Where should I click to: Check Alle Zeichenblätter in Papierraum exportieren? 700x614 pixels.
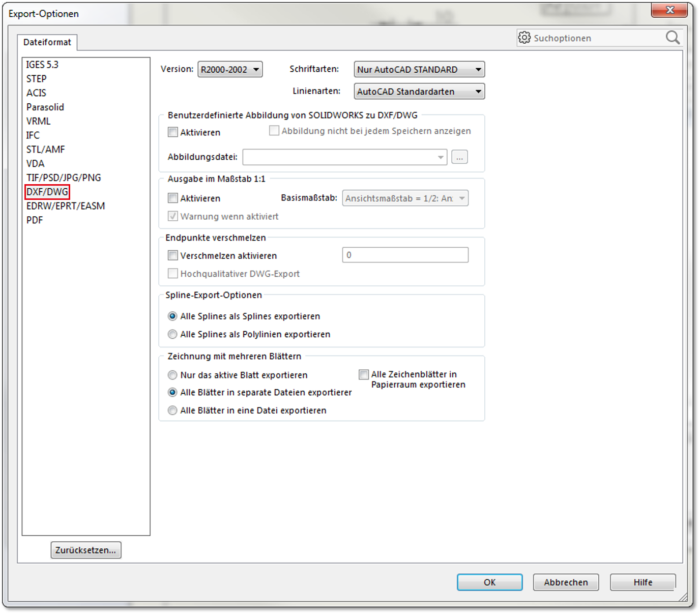point(364,375)
